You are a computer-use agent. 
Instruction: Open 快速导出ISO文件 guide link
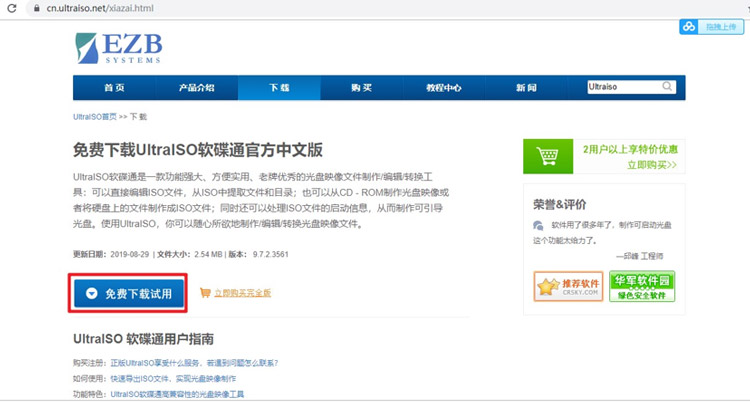coord(173,379)
